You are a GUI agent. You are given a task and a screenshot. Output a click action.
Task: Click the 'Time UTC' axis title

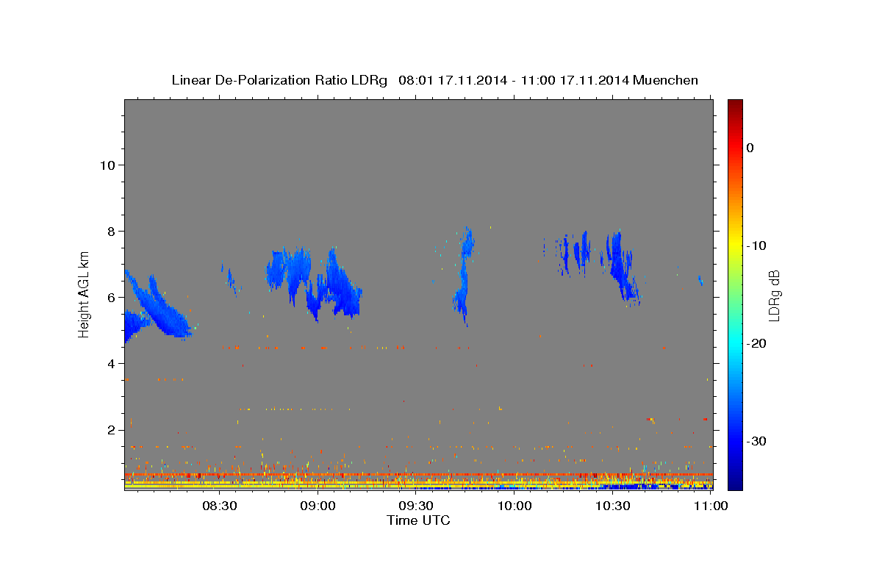(418, 520)
